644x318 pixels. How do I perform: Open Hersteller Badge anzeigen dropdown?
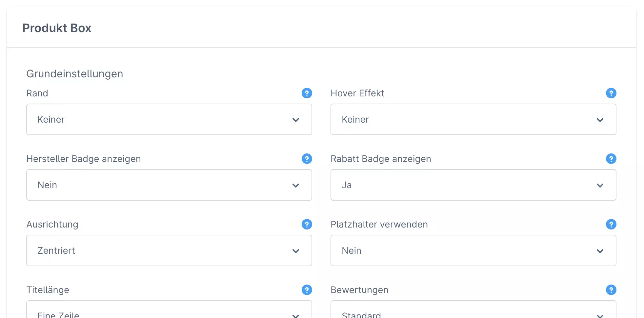169,185
